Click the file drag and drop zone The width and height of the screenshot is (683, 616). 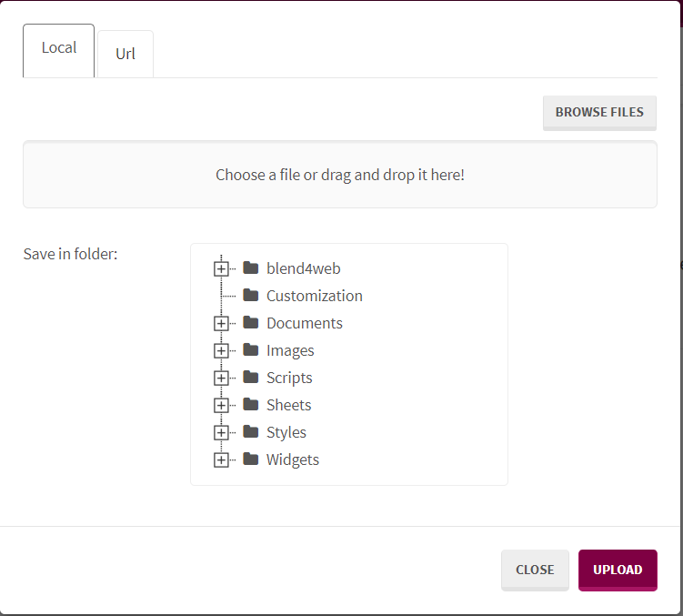point(340,175)
